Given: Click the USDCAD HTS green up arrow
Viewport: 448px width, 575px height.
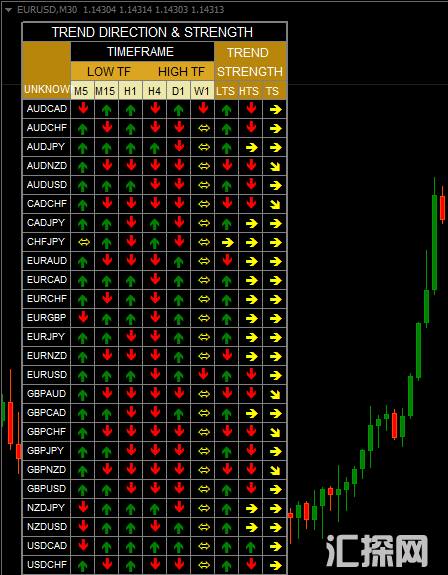Looking at the screenshot, I should (251, 546).
